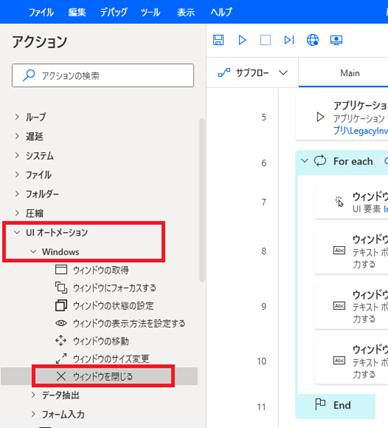This screenshot has height=428, width=388.
Task: Click line number 8 in the flow
Action: click(264, 251)
